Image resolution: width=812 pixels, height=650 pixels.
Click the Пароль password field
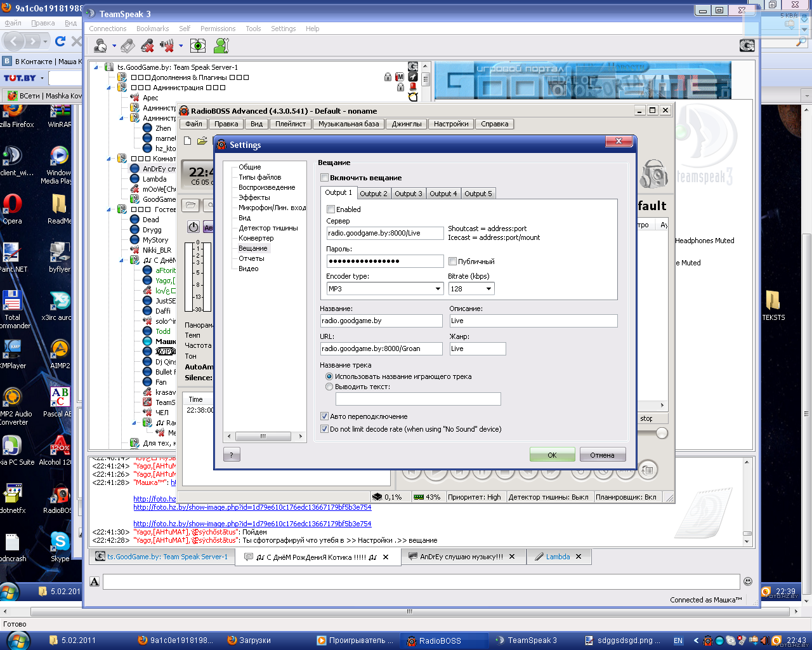[385, 261]
